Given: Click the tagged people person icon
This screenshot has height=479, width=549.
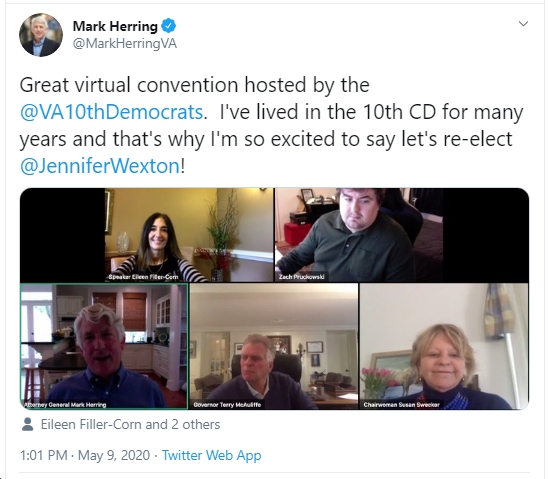Looking at the screenshot, I should 27,424.
